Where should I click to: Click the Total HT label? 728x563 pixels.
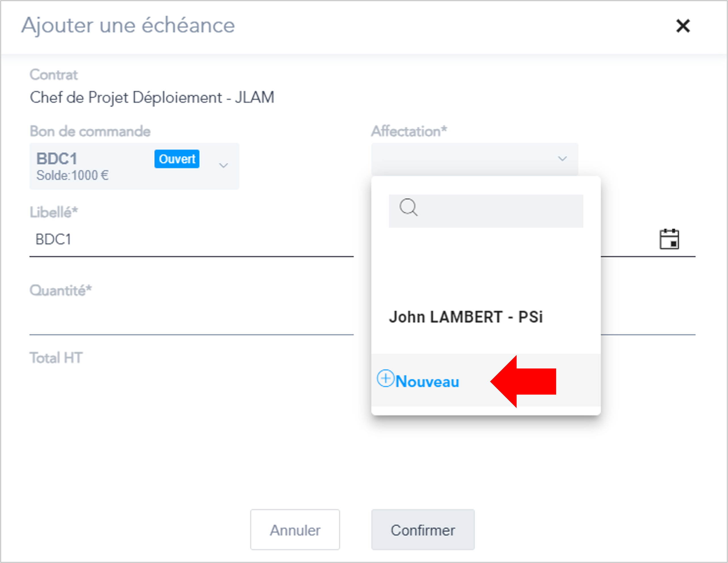pyautogui.click(x=56, y=358)
